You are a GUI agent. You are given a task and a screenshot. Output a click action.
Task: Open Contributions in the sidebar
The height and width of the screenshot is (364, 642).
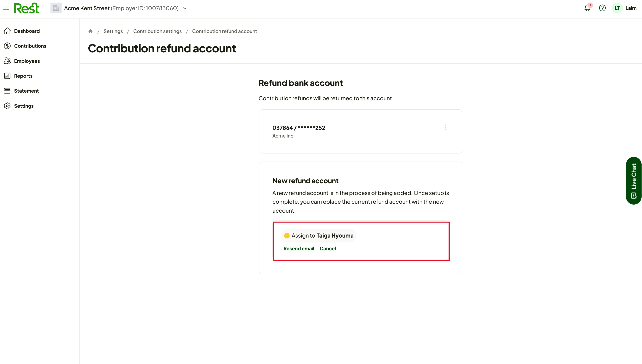[x=30, y=46]
